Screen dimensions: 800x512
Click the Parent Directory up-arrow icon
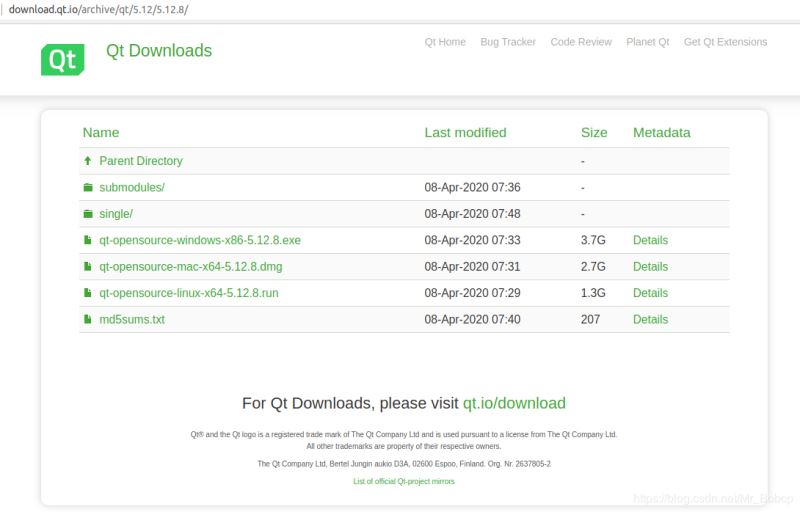[88, 161]
